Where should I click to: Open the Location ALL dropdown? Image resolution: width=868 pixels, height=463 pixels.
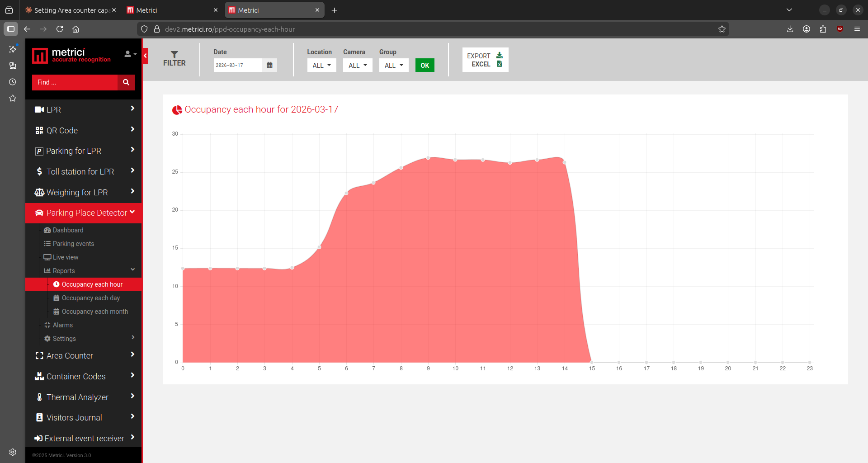[321, 65]
